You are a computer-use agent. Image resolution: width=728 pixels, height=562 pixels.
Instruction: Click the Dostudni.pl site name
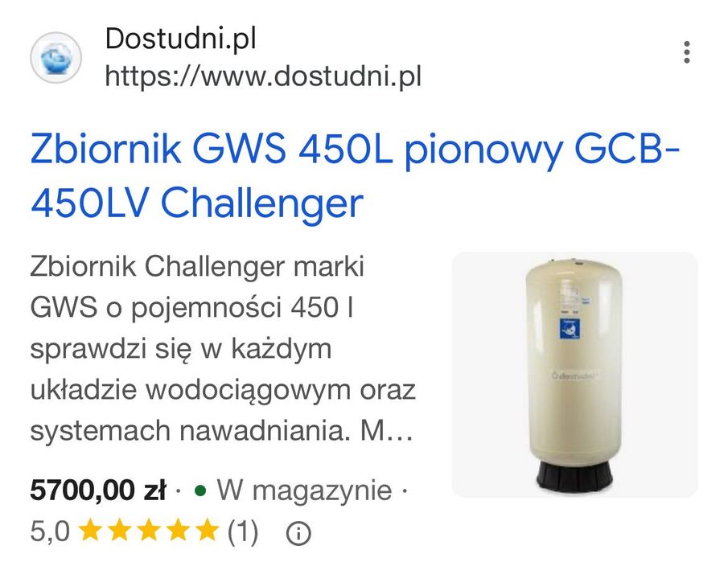point(181,39)
